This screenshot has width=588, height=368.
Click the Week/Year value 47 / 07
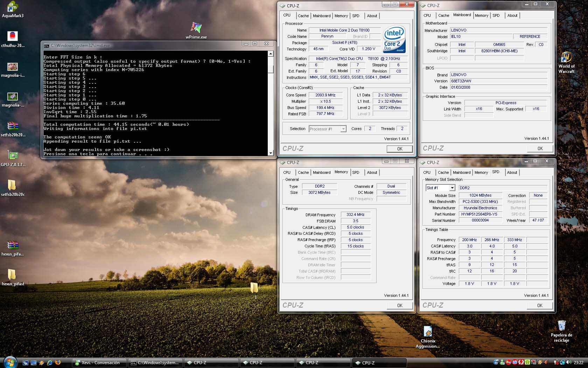(538, 220)
